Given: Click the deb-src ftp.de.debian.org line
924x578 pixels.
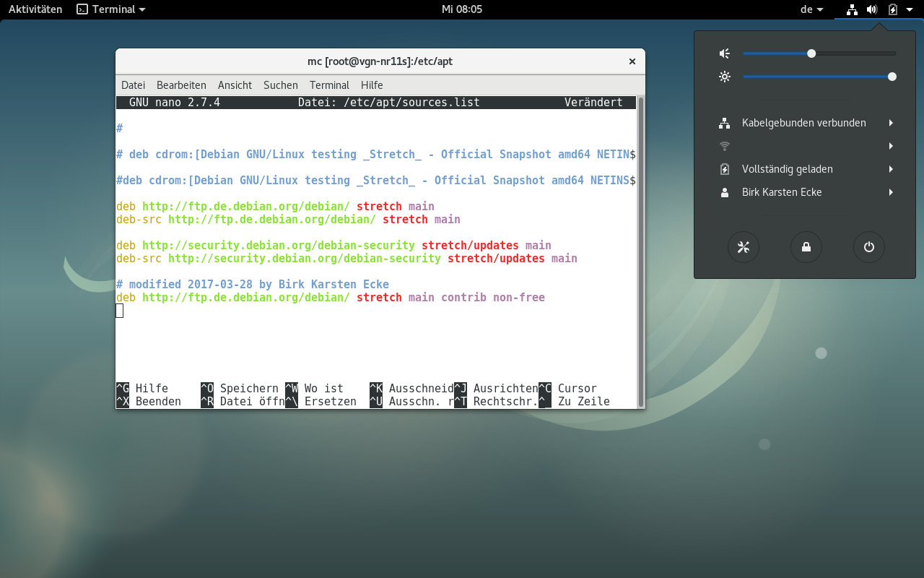Looking at the screenshot, I should coord(288,220).
